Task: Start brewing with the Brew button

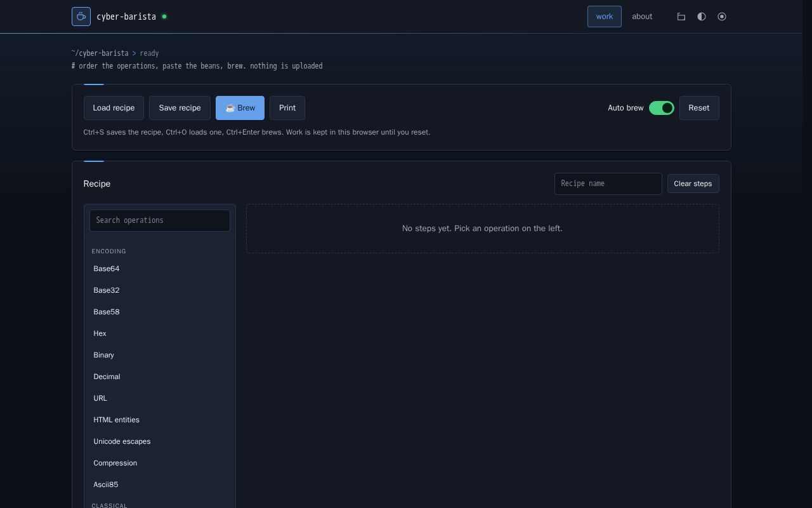Action: click(240, 108)
